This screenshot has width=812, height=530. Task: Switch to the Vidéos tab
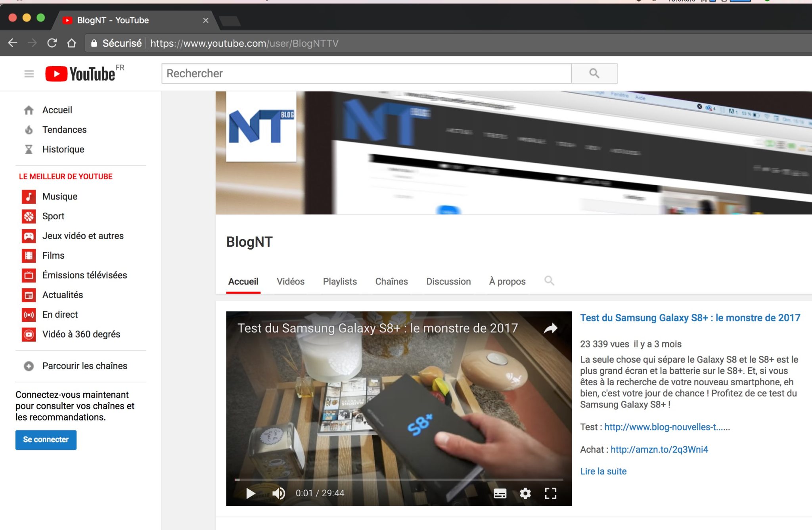click(x=290, y=281)
